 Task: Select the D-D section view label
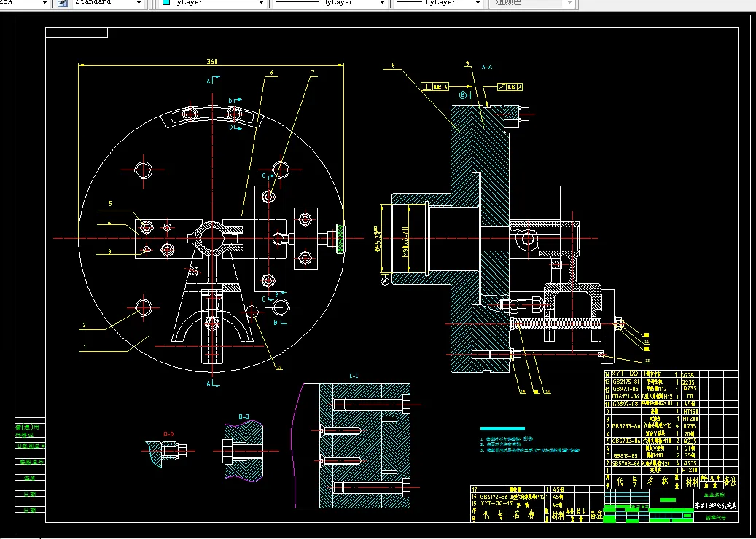(x=168, y=434)
